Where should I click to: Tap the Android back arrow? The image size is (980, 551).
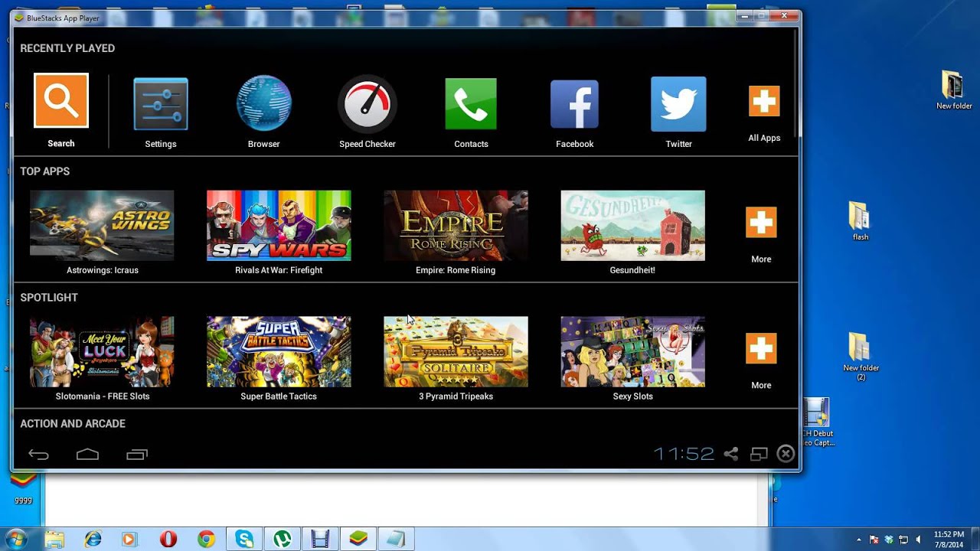38,455
